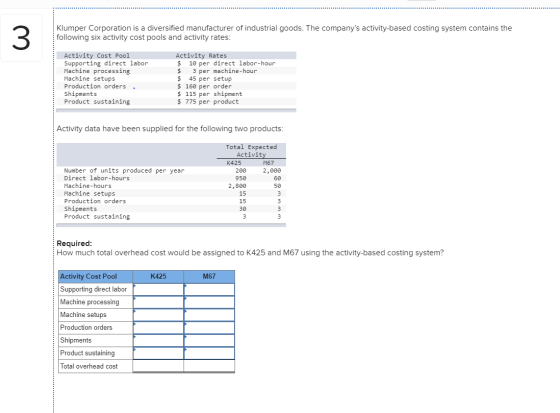Image resolution: width=560 pixels, height=413 pixels.
Task: Click the K425 Machine processing input cell
Action: coord(158,302)
